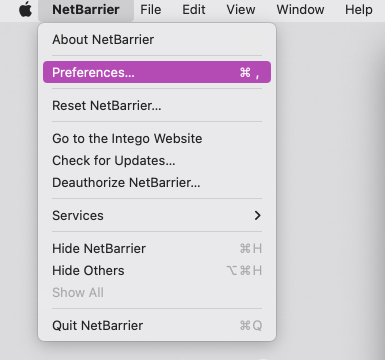This screenshot has width=385, height=360.
Task: Choose Check for Updates…
Action: [157, 160]
